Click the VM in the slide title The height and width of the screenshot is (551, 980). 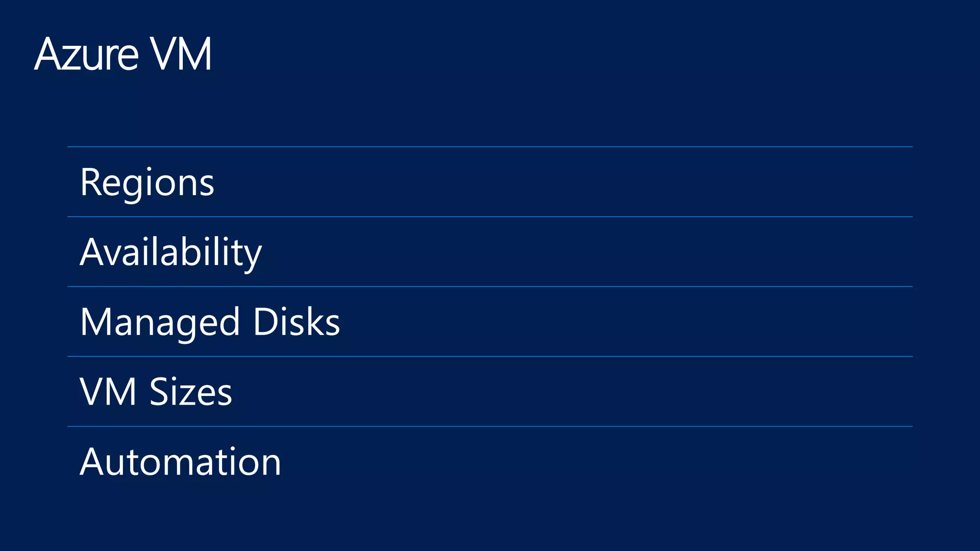(x=180, y=54)
